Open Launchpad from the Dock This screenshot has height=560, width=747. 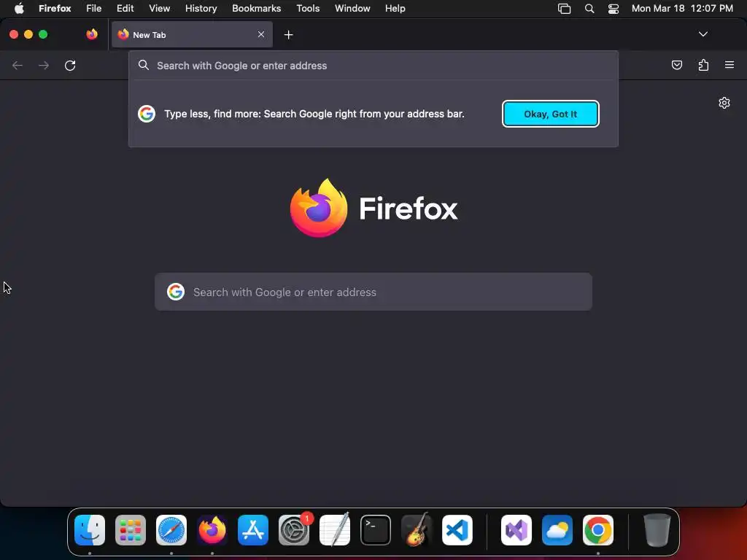tap(131, 530)
